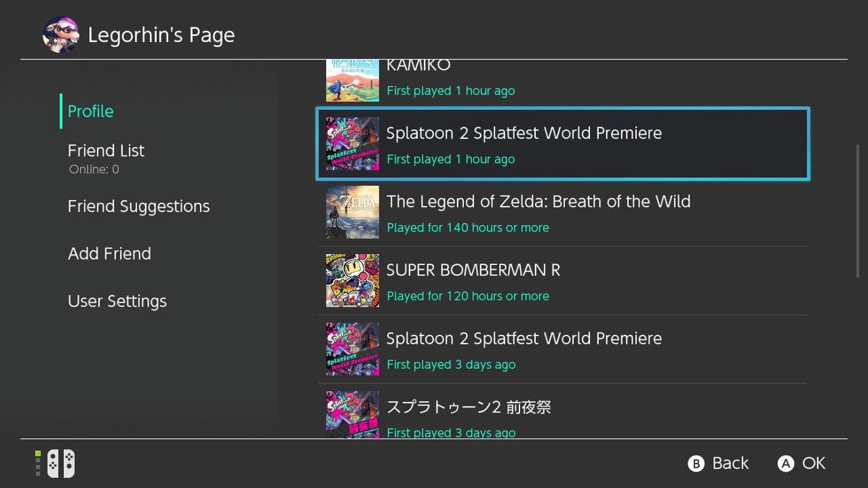Click the highlighted "Splatoon 2 Splatfest World Premiere" title
The width and height of the screenshot is (868, 488).
tap(524, 133)
